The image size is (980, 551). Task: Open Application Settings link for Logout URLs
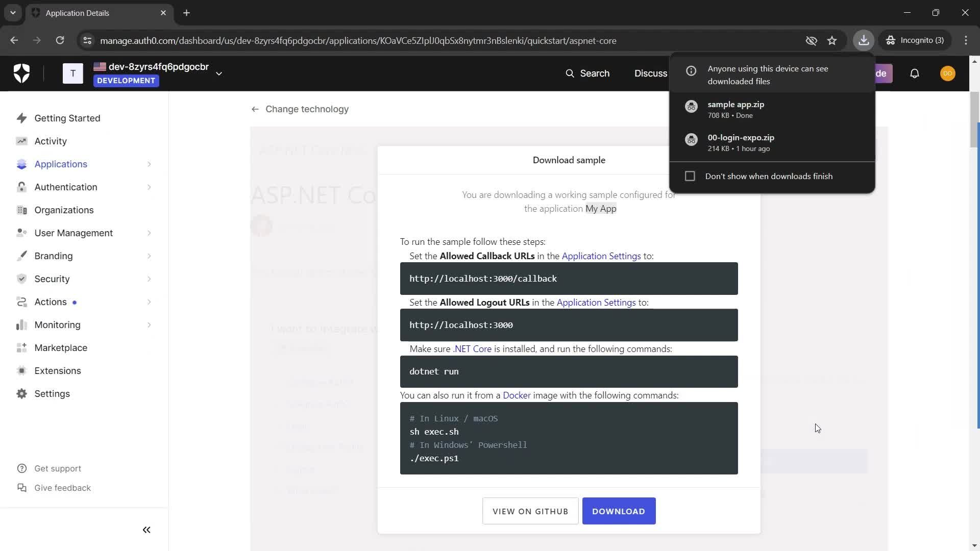[x=596, y=303]
